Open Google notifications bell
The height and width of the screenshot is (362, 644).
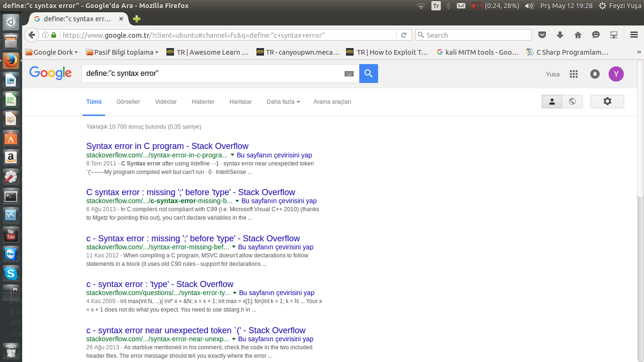point(594,74)
